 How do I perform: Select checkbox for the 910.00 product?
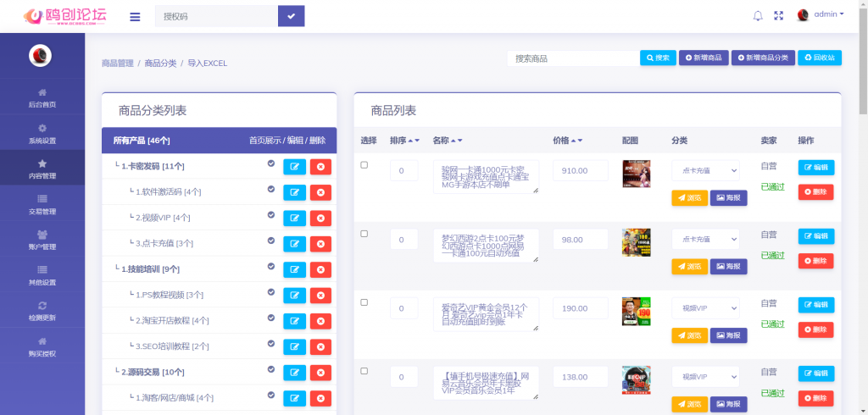pyautogui.click(x=364, y=165)
